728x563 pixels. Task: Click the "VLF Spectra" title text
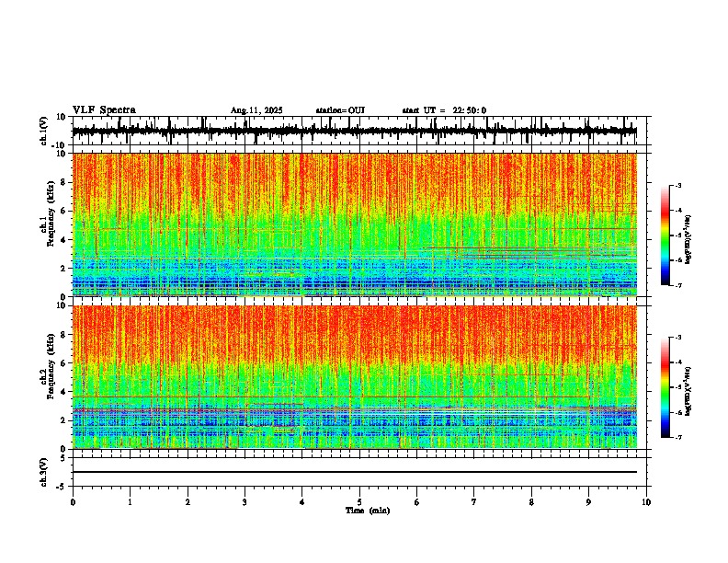[x=104, y=110]
